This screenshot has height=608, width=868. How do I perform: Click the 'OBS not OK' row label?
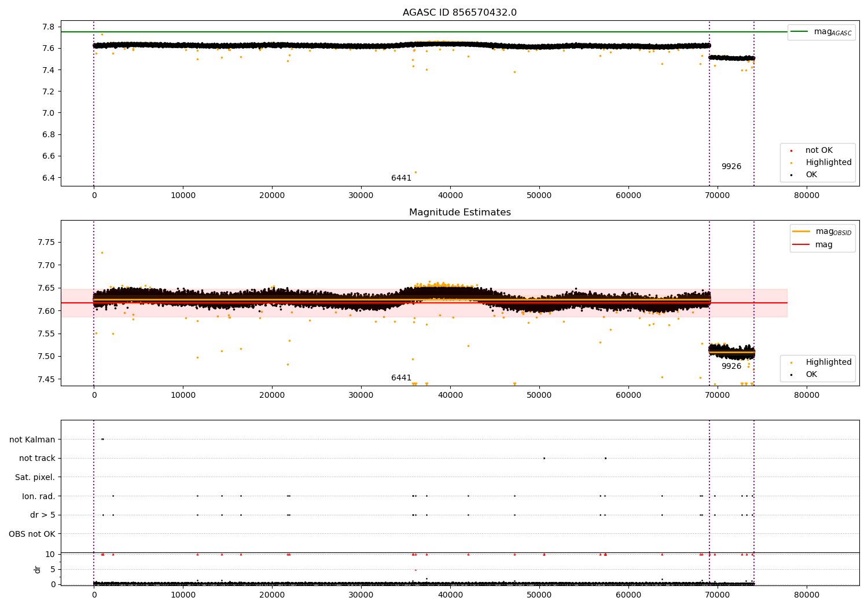tap(32, 534)
